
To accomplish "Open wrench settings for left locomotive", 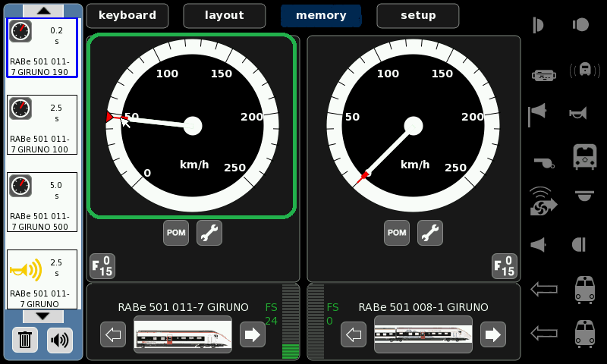I will click(x=209, y=233).
